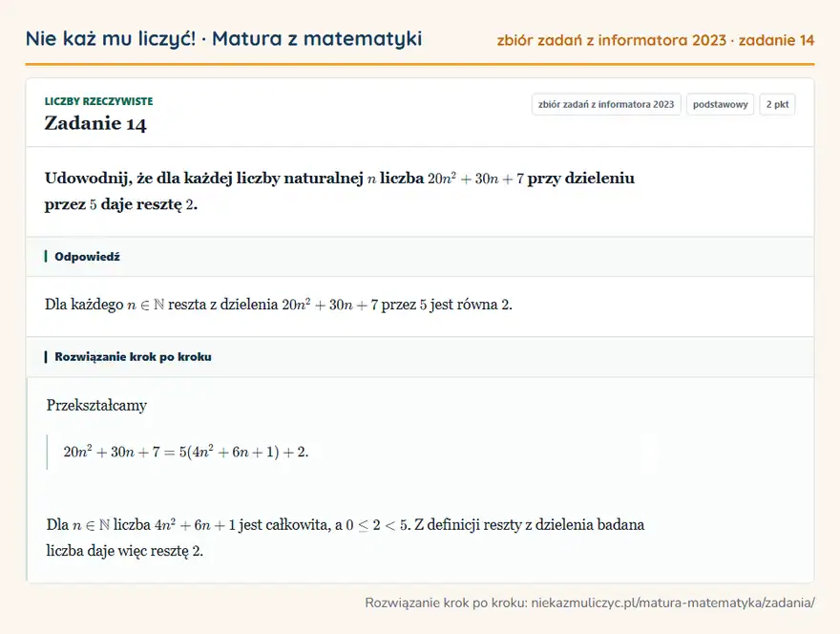This screenshot has height=634, width=840.
Task: Click the problem statement starting 'Udowodnij, że dla każdej'
Action: (x=340, y=191)
